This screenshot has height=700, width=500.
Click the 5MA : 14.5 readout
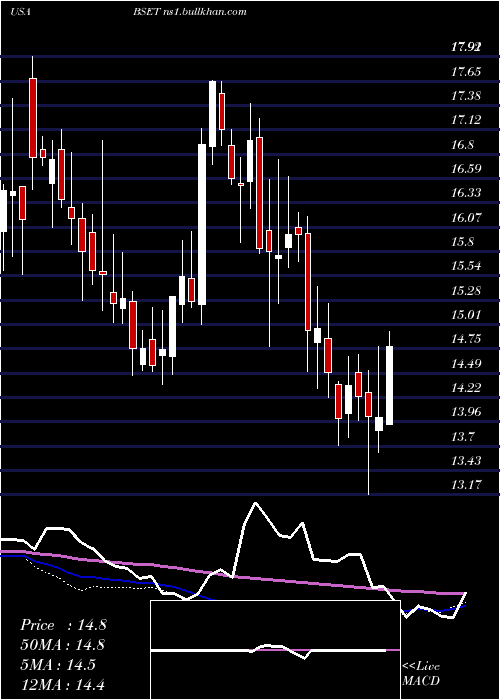pyautogui.click(x=58, y=665)
